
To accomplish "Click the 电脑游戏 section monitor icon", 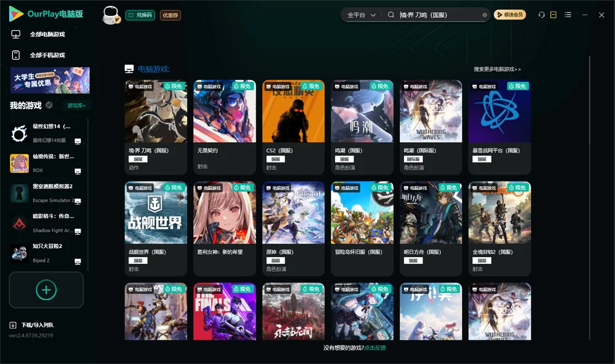I will (129, 69).
